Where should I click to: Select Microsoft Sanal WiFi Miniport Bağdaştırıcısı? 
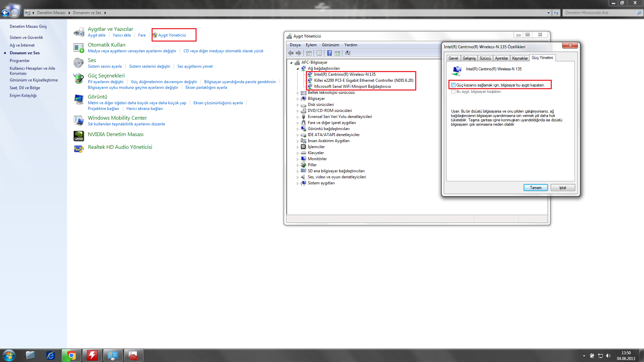352,86
